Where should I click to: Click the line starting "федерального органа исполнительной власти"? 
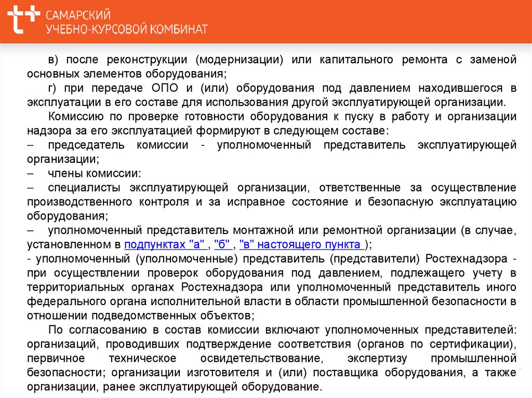tap(272, 301)
